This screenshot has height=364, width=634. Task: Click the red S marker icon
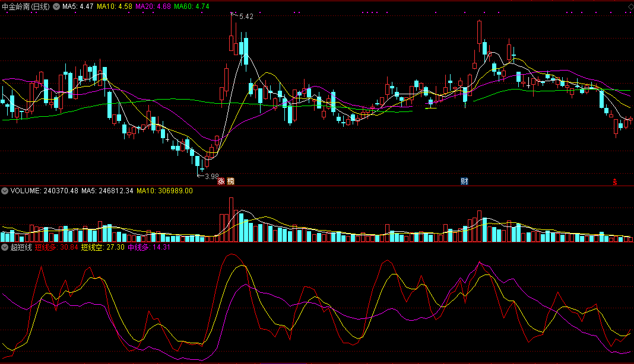click(615, 182)
